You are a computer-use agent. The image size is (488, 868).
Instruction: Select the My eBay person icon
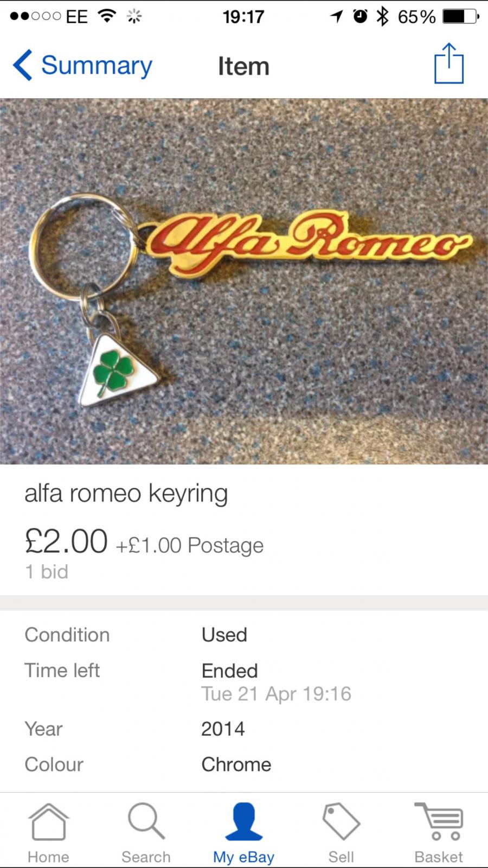pyautogui.click(x=244, y=821)
